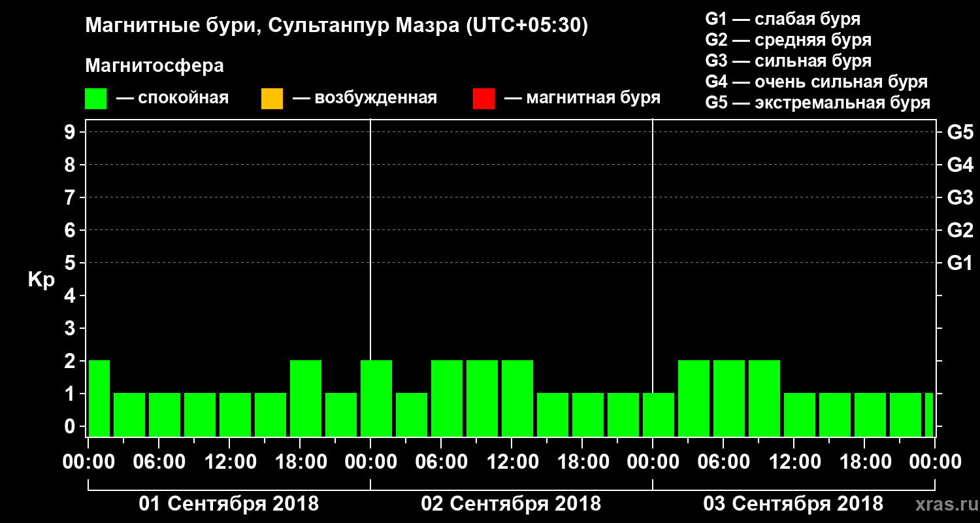
Task: Click the '01 Сентября 2018' date label
Action: tap(229, 503)
